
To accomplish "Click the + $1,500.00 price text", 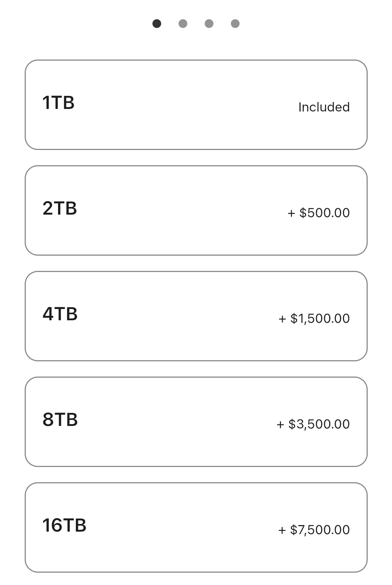I will [x=314, y=318].
